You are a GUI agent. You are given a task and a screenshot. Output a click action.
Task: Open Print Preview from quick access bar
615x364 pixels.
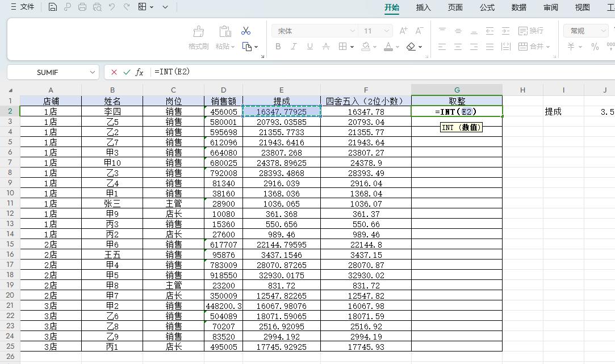pyautogui.click(x=97, y=7)
